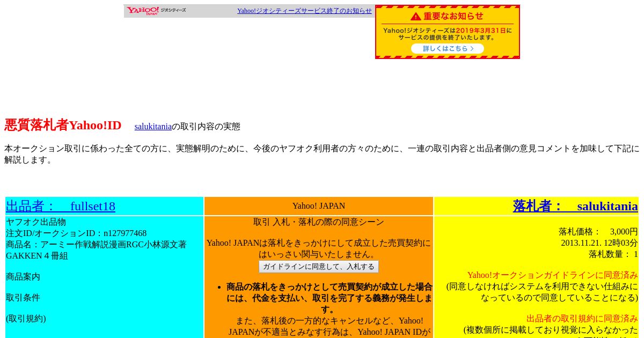The width and height of the screenshot is (644, 338).
Task: Click the product name アーミー作戦解説漫画 line
Action: [x=96, y=250]
